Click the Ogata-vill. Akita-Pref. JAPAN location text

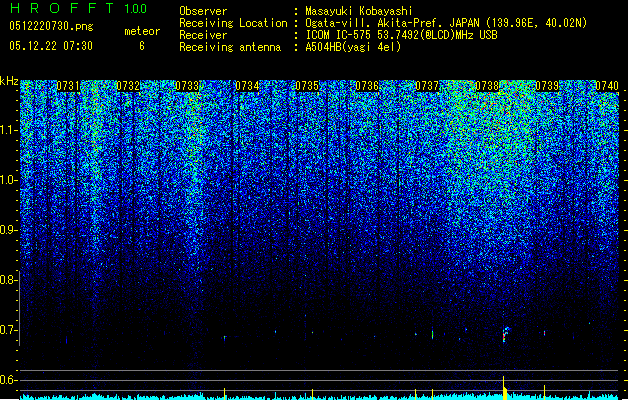tap(446, 23)
